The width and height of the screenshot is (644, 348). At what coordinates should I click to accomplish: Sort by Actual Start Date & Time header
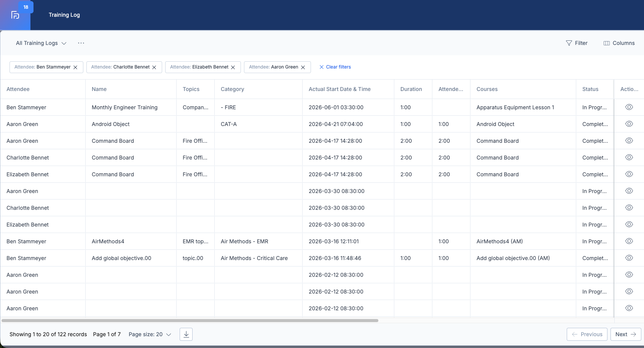340,89
